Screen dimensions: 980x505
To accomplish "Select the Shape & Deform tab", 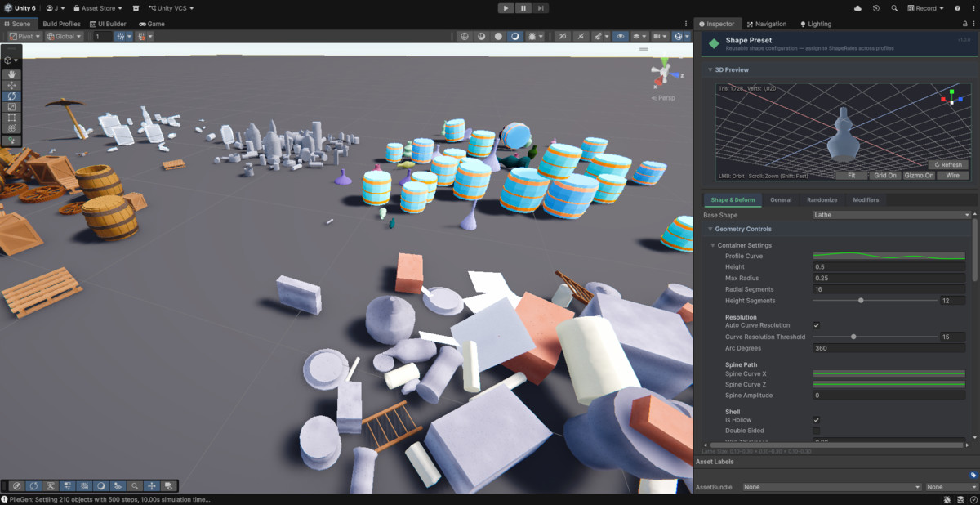I will tap(733, 199).
